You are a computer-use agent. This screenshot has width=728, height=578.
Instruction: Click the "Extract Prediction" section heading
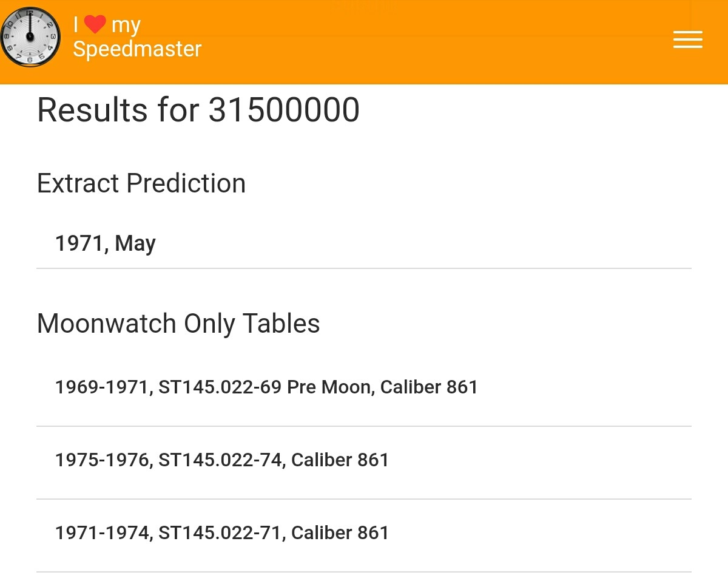(141, 183)
